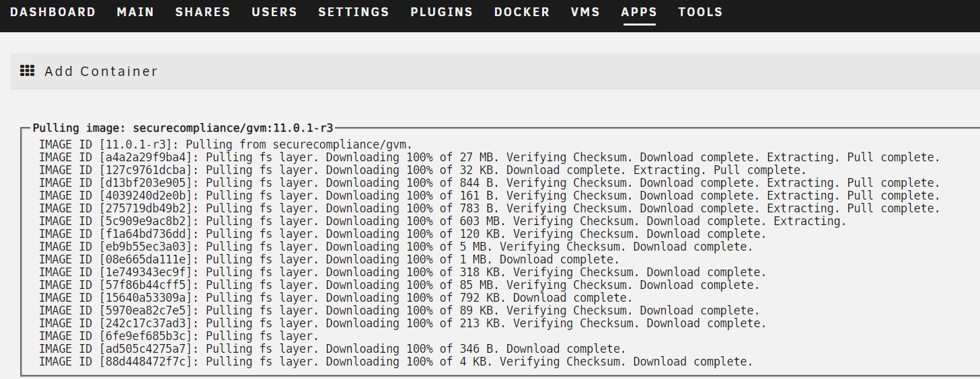Open the Dashboard menu
The width and height of the screenshot is (980, 379).
tap(53, 12)
